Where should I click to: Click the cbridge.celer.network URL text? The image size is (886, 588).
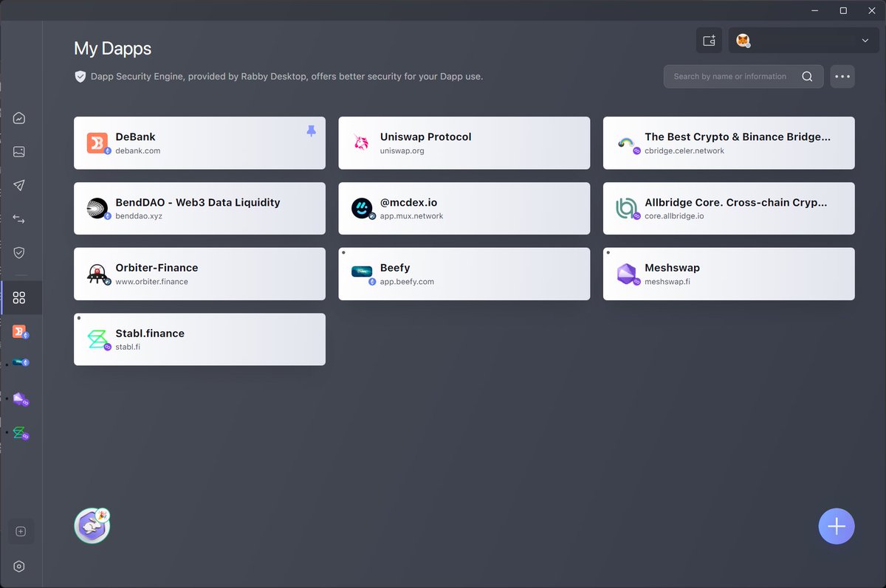(684, 151)
